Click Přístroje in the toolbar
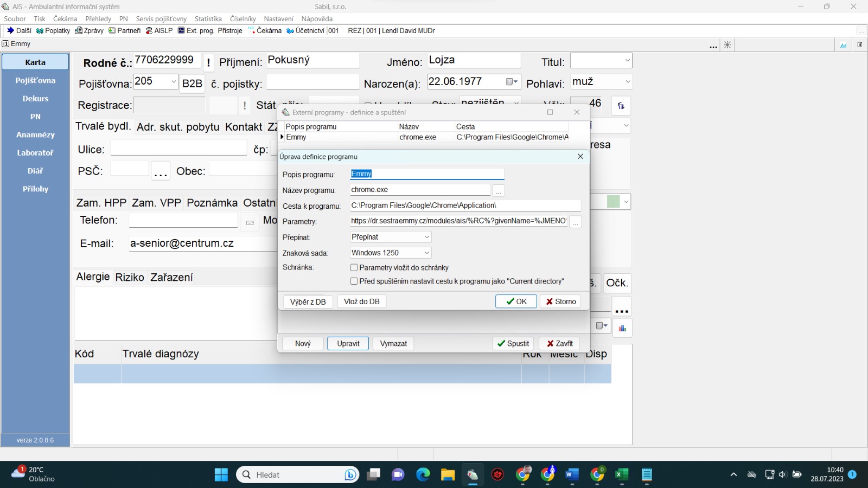This screenshot has width=868, height=488. (230, 31)
